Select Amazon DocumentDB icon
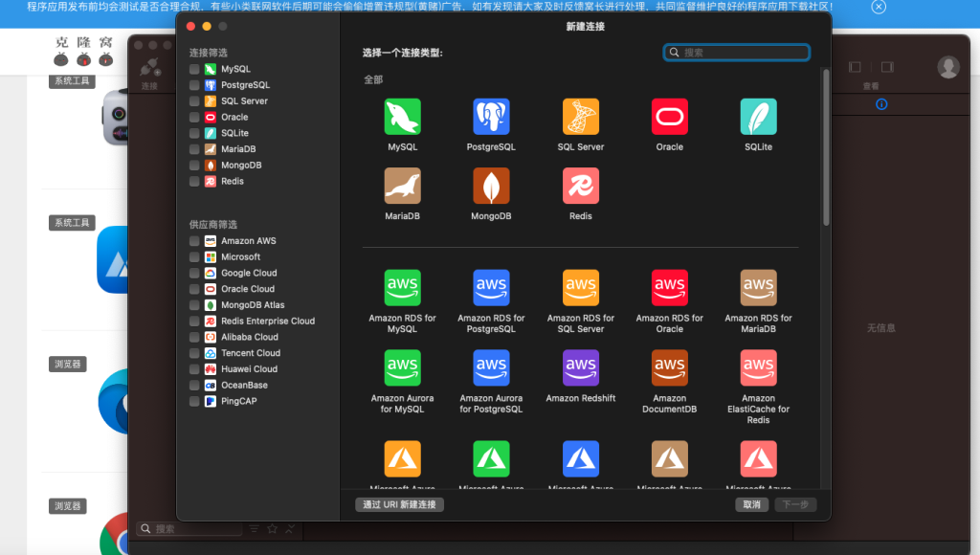Image resolution: width=980 pixels, height=555 pixels. 669,367
